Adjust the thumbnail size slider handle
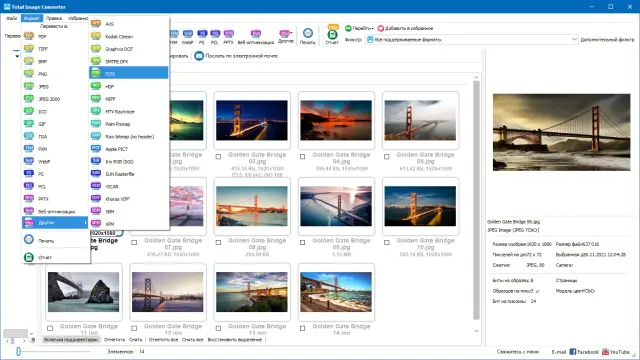This screenshot has height=360, width=640. pos(18,351)
